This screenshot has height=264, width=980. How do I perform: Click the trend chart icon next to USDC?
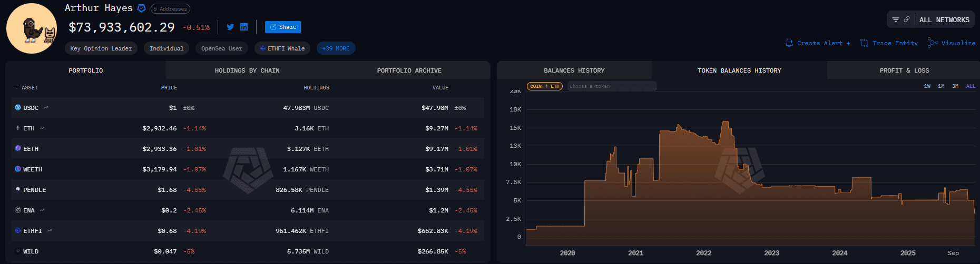[x=46, y=108]
